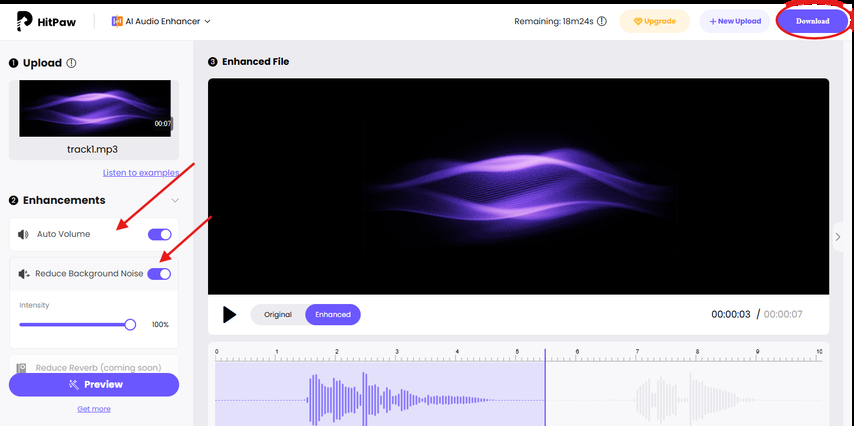Screen dimensions: 854x426
Task: Toggle the Reduce Background Noise switch
Action: pyautogui.click(x=160, y=273)
